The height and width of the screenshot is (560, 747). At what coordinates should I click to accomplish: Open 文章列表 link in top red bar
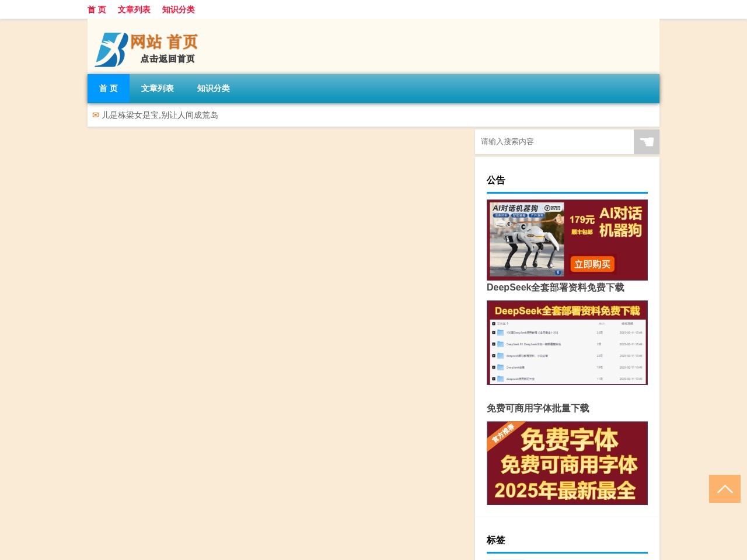(134, 9)
